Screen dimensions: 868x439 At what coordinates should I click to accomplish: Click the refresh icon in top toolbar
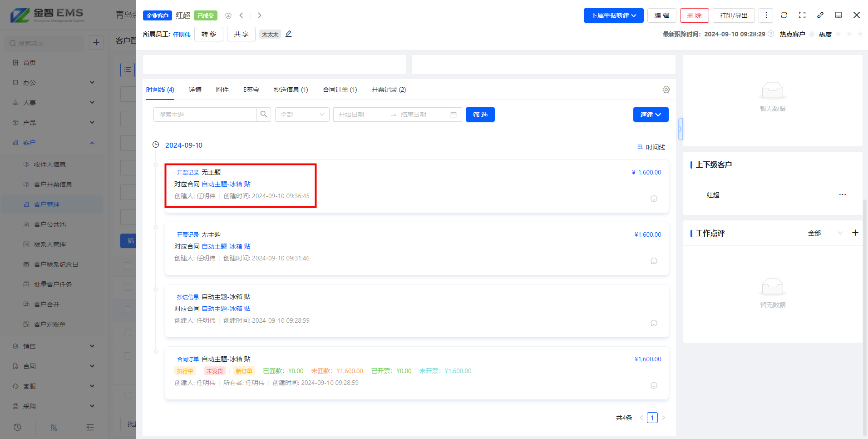tap(784, 15)
